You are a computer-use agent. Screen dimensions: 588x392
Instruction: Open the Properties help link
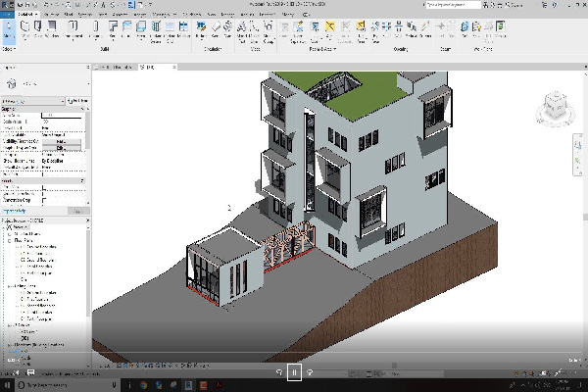click(x=14, y=212)
